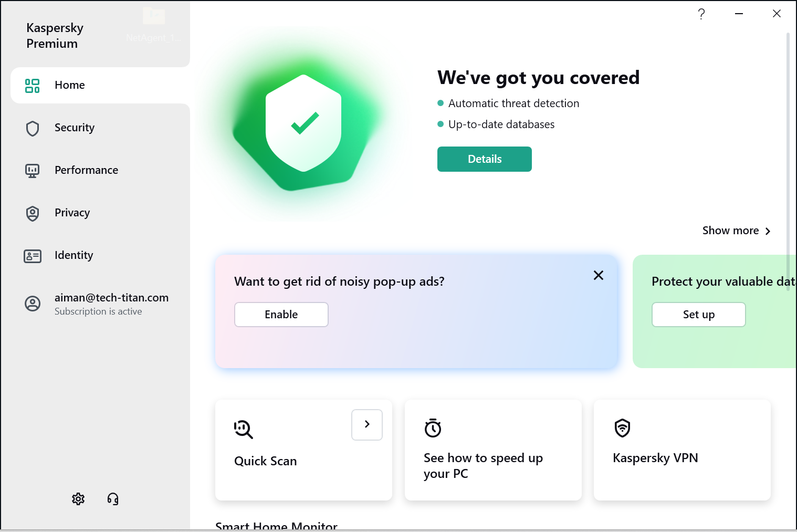
Task: Expand the Show more link
Action: coord(737,231)
